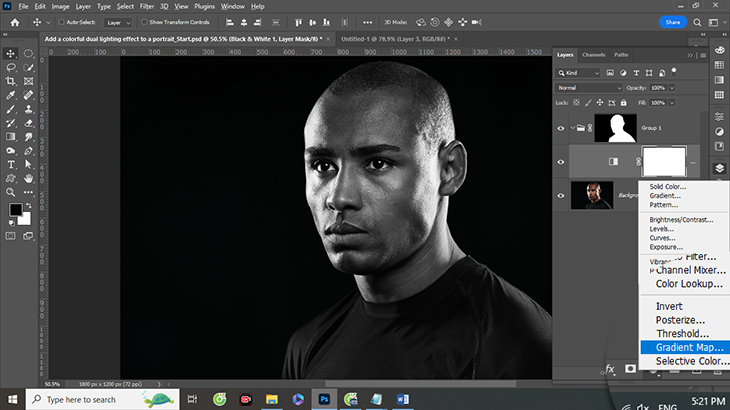Click the foreground color swatch
730x410 pixels.
tap(16, 210)
